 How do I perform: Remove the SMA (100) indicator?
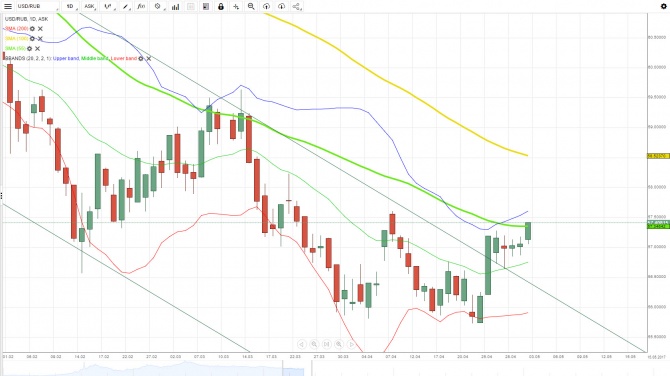(40, 38)
